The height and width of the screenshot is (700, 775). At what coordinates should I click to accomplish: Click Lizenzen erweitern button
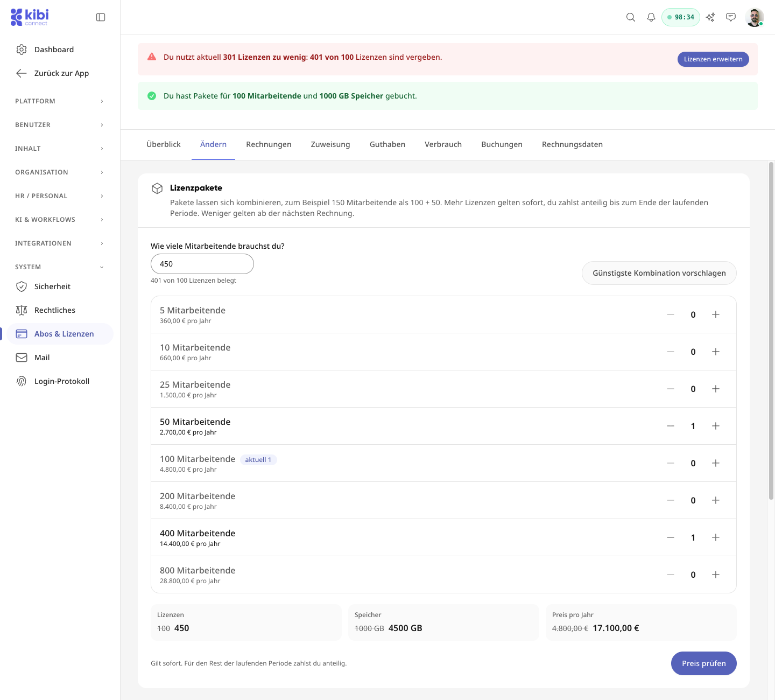[x=713, y=59]
